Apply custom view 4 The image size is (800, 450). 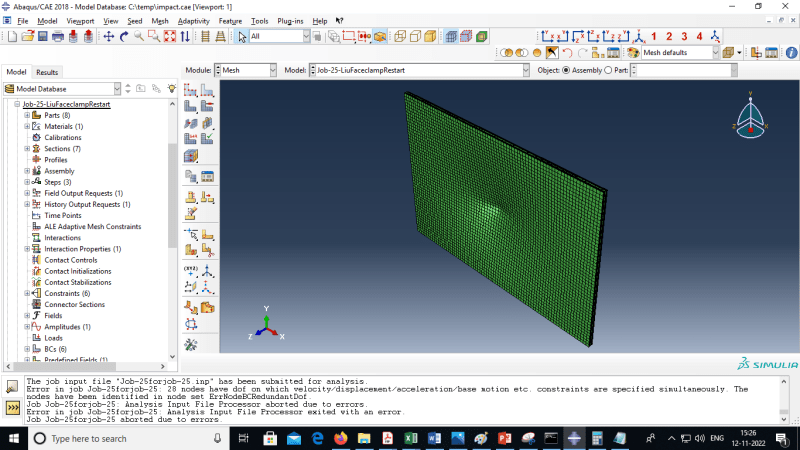[699, 36]
